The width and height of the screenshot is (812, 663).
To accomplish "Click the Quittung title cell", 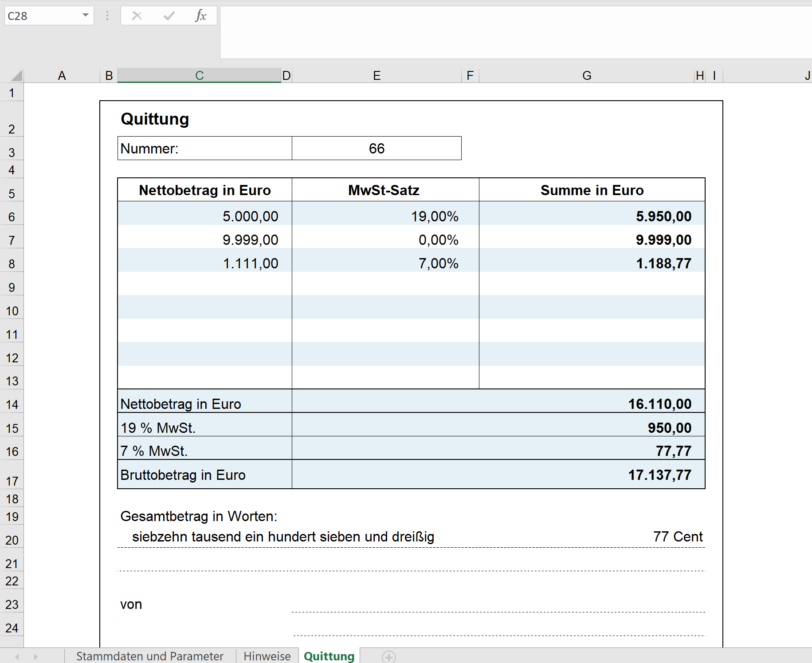I will point(155,119).
